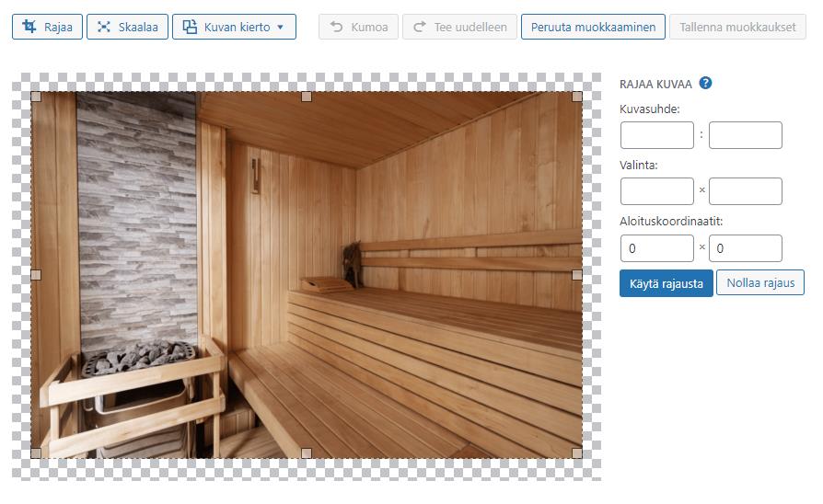This screenshot has width=823, height=504.
Task: Focus the Valinta height input field
Action: point(745,191)
